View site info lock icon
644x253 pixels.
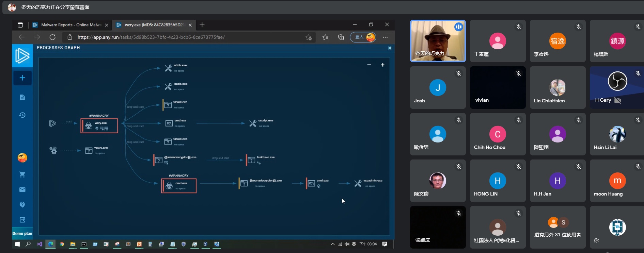[70, 37]
